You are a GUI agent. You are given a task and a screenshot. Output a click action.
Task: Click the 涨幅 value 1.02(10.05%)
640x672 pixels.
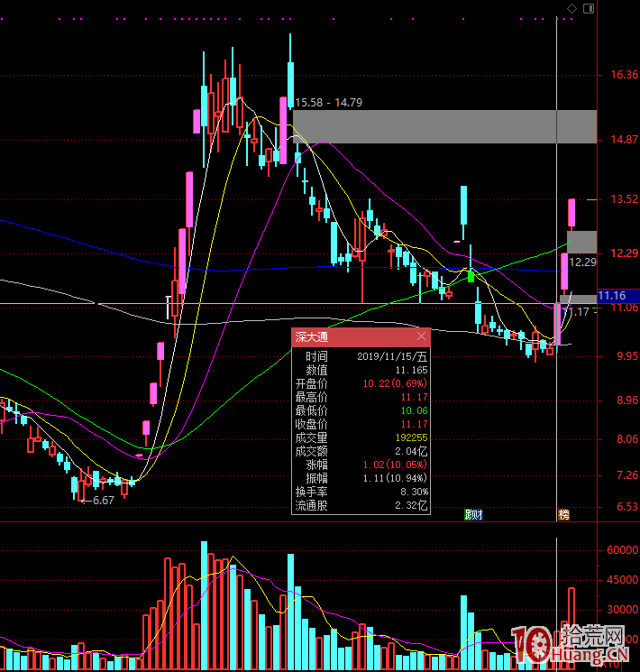[395, 464]
